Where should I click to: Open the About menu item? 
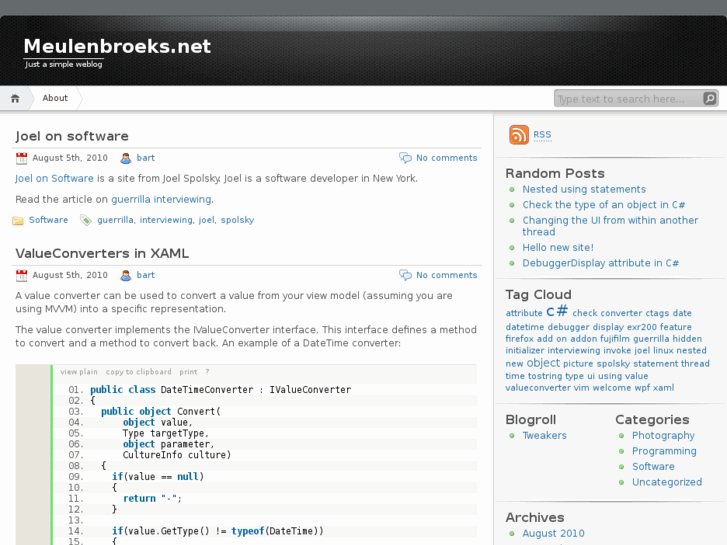(x=55, y=98)
